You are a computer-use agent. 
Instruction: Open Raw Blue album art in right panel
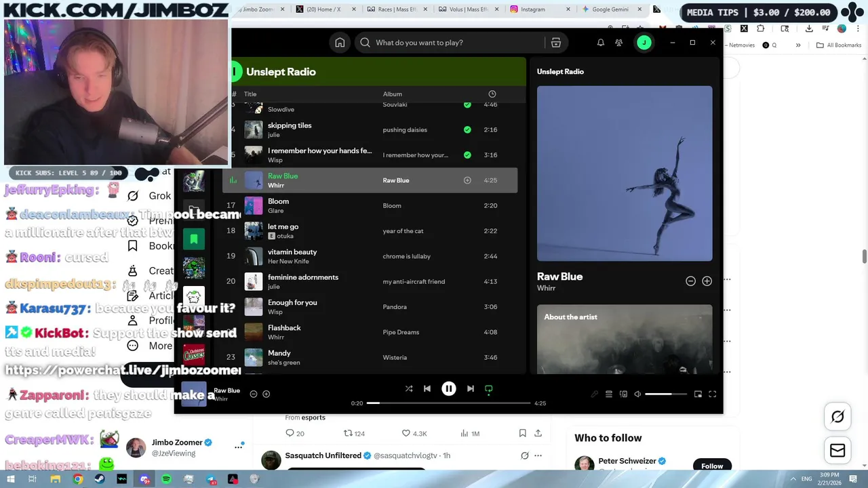[625, 174]
